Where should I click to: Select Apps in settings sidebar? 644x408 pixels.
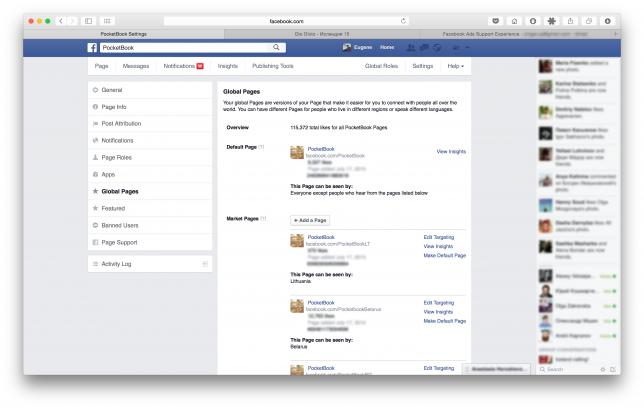click(x=150, y=175)
